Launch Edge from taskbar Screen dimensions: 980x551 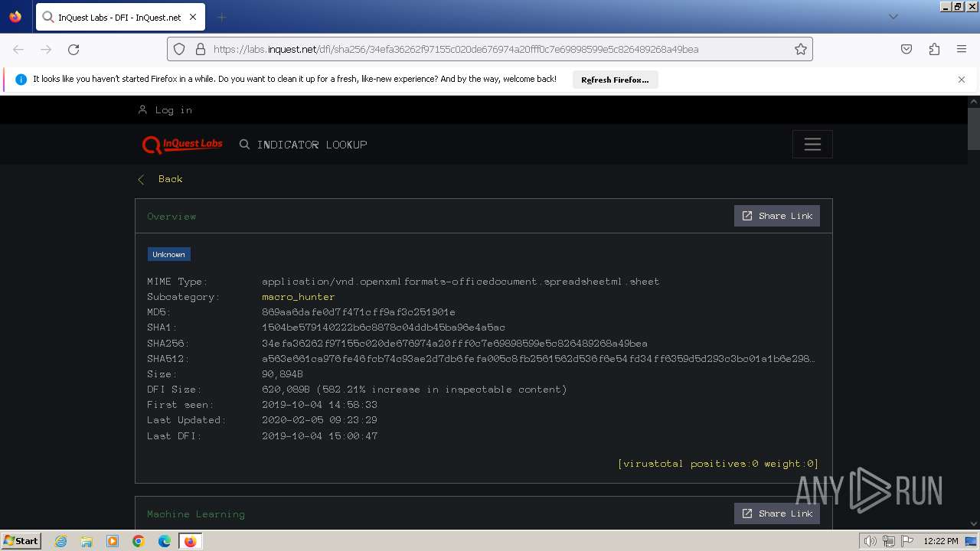pyautogui.click(x=165, y=541)
